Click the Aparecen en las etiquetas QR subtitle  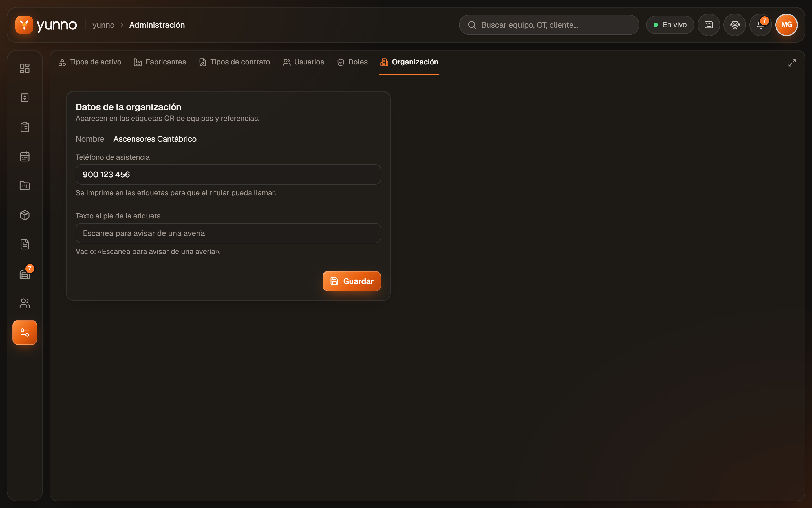[167, 118]
